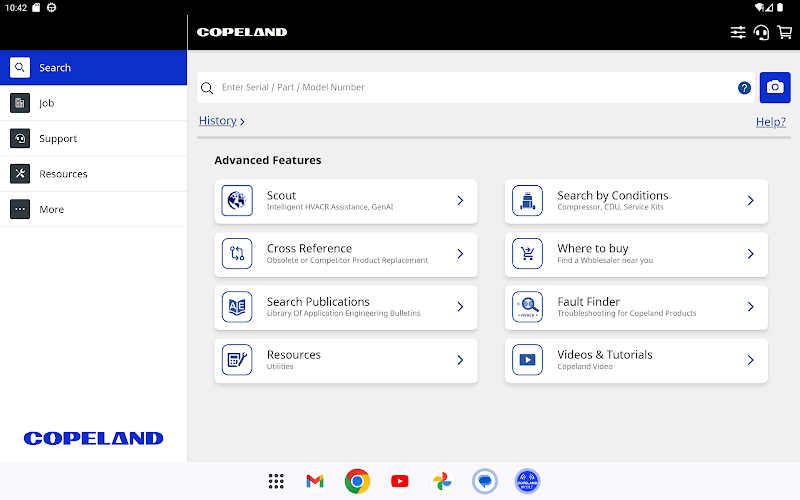Screen dimensions: 800x500
Task: Select the Search menu item
Action: [x=93, y=67]
